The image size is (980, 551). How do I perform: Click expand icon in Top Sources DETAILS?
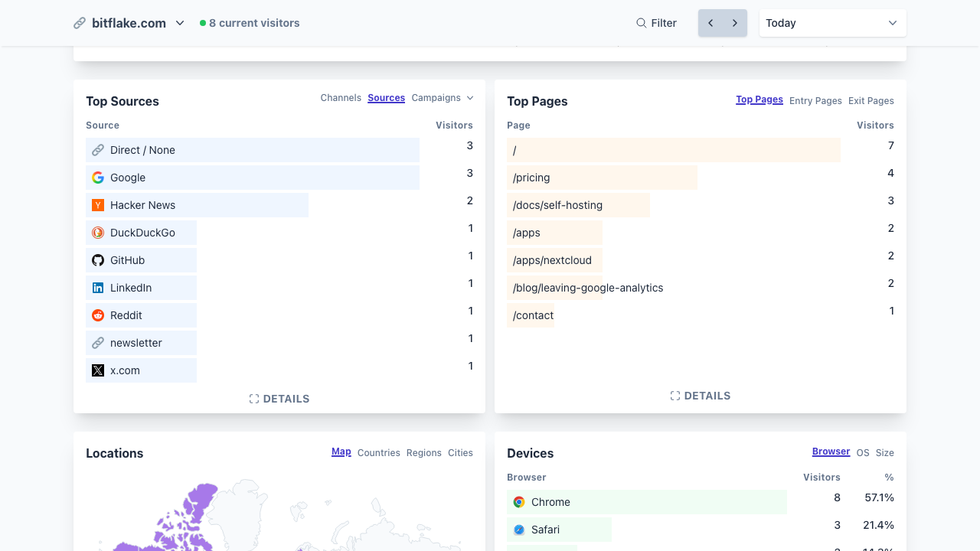point(254,399)
